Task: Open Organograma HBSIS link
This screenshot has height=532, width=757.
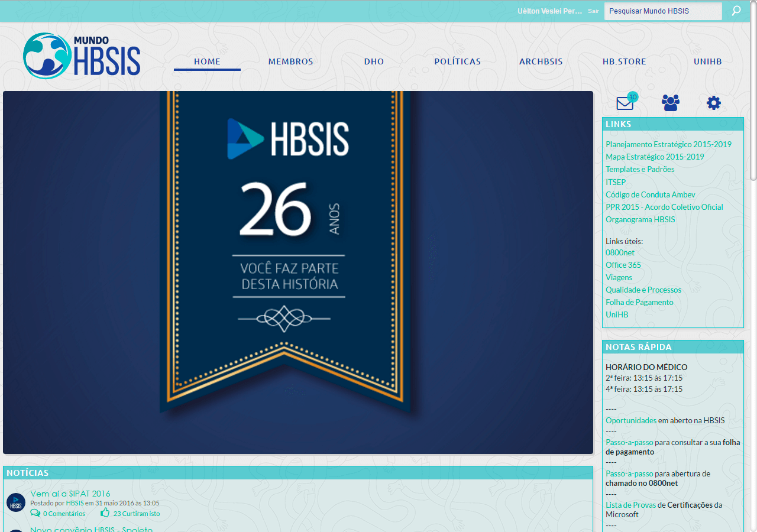Action: click(x=640, y=219)
